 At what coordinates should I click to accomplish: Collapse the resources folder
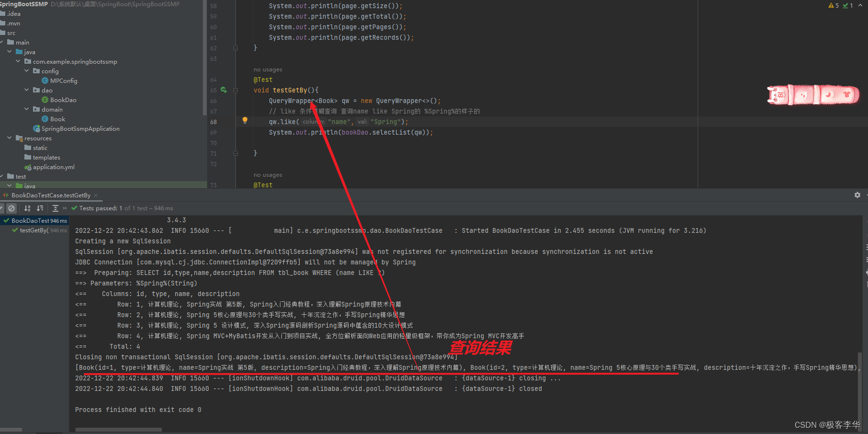10,138
